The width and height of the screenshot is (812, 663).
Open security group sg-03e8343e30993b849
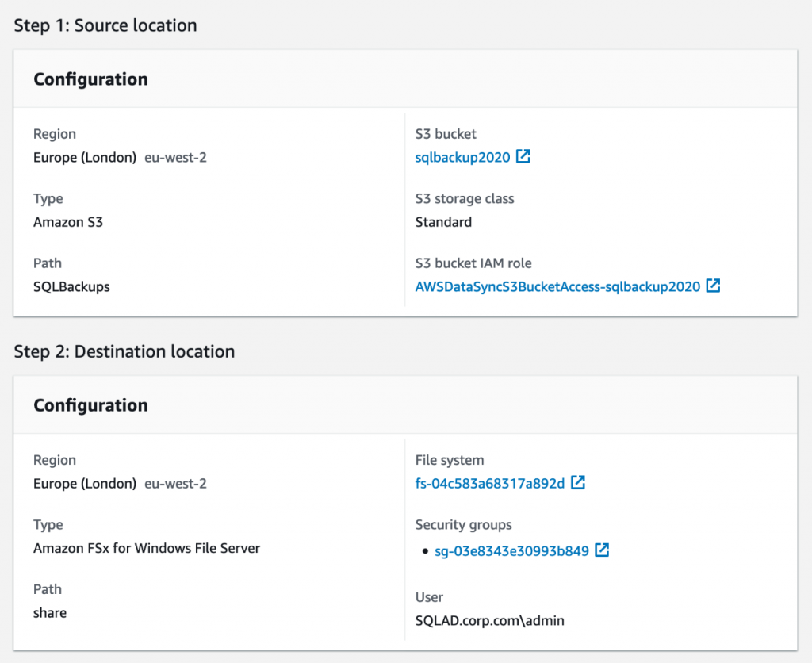pyautogui.click(x=511, y=550)
